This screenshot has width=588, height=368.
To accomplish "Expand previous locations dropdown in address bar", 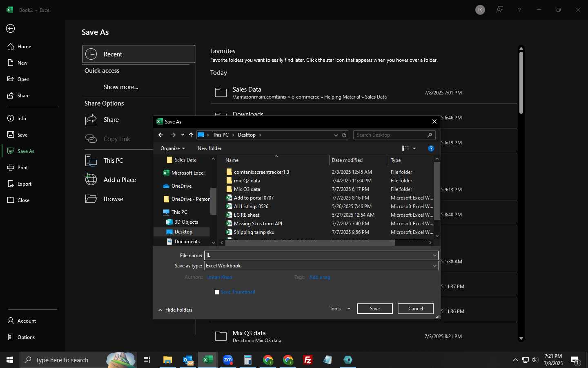I will pyautogui.click(x=336, y=135).
